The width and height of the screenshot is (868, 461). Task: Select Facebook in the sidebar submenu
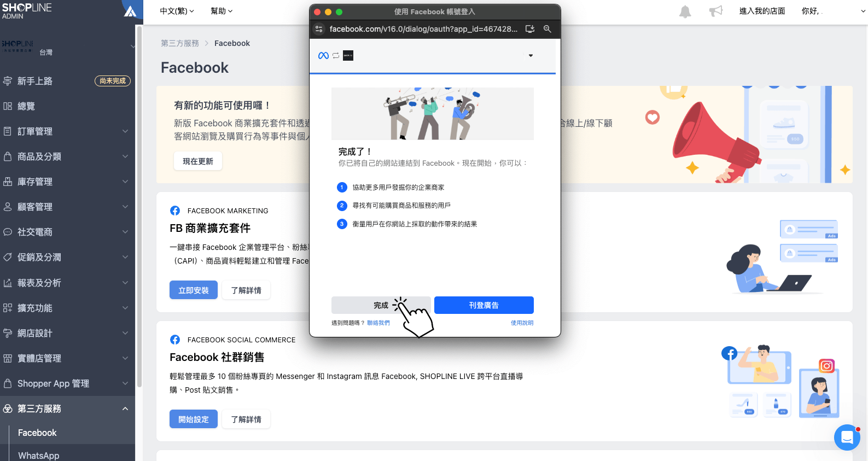click(x=37, y=433)
